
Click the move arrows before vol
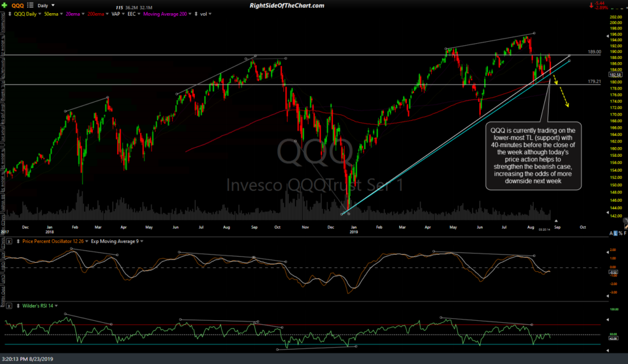[196, 14]
